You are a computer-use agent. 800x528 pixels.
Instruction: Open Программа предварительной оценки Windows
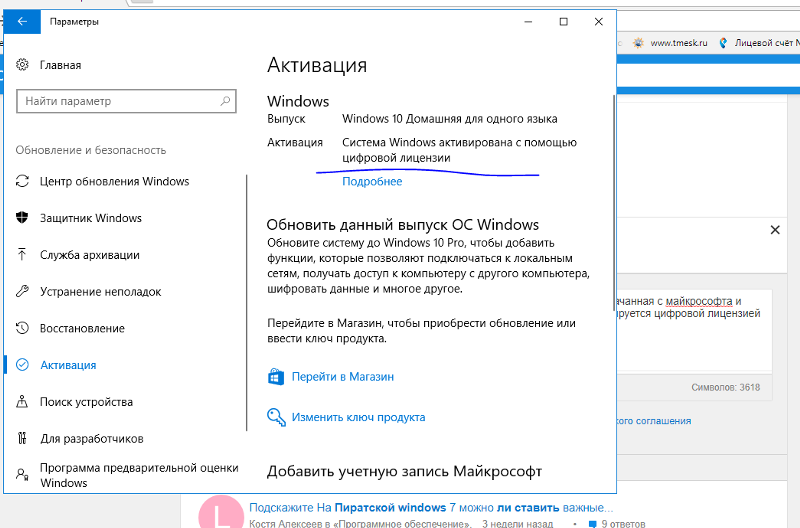tap(138, 475)
